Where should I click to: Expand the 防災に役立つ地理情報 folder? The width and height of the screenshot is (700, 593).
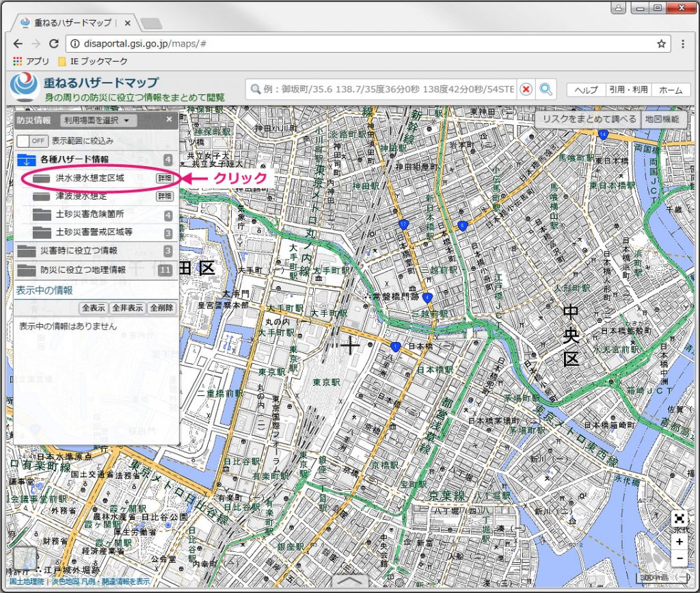[x=82, y=269]
